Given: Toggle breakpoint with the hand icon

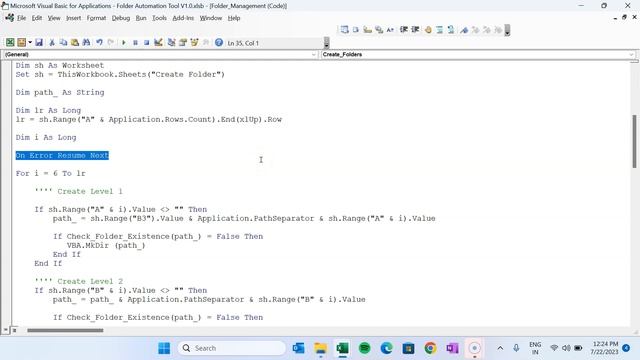Looking at the screenshot, I should click(428, 30).
